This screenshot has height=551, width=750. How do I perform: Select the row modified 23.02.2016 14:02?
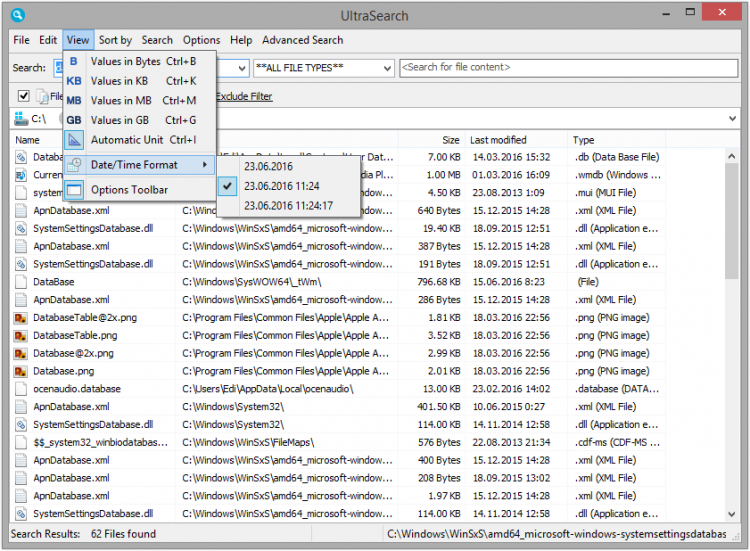(x=337, y=389)
